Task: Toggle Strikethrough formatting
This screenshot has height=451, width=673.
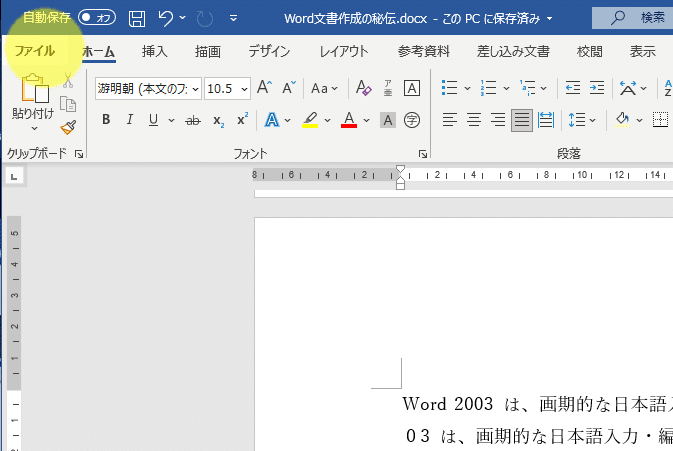Action: [x=193, y=121]
